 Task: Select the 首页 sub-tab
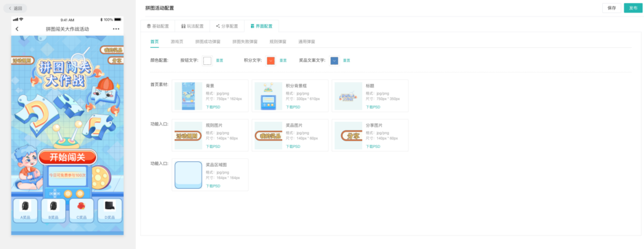(x=154, y=41)
